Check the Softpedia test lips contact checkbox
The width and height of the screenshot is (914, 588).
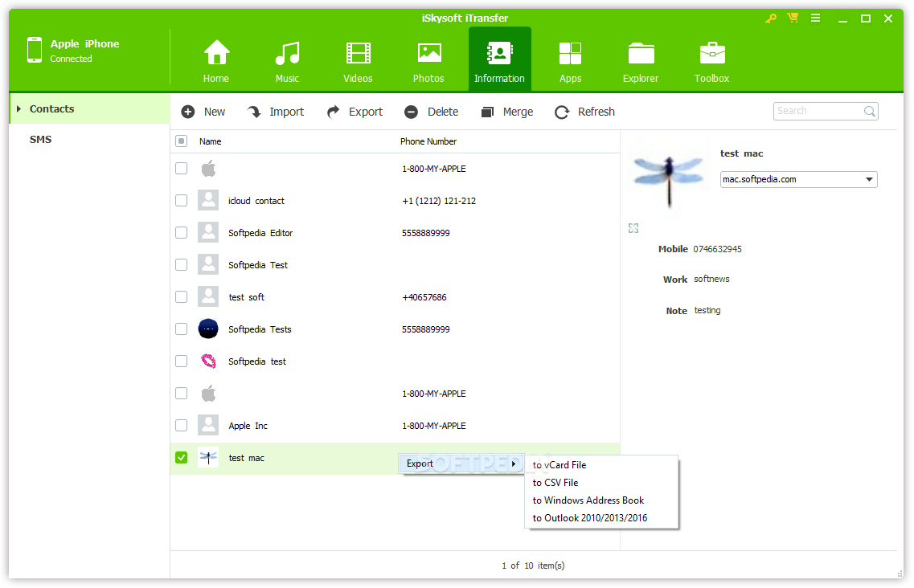[182, 361]
